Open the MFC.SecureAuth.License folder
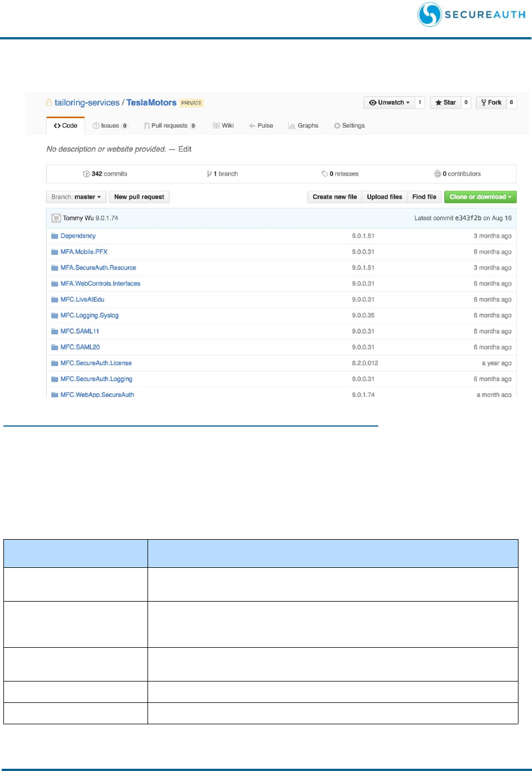This screenshot has width=532, height=771. pos(96,363)
